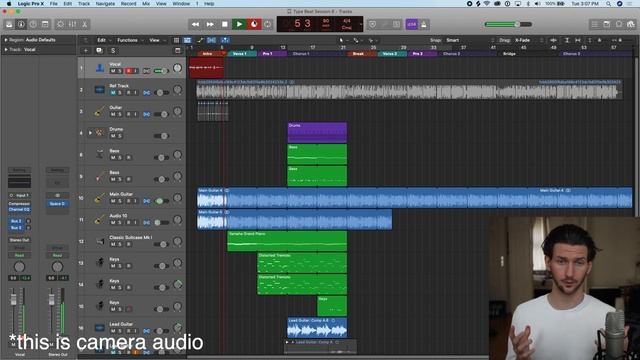This screenshot has height=360, width=640.
Task: Click the Channel EQ plugin slot in inspector
Action: click(19, 209)
